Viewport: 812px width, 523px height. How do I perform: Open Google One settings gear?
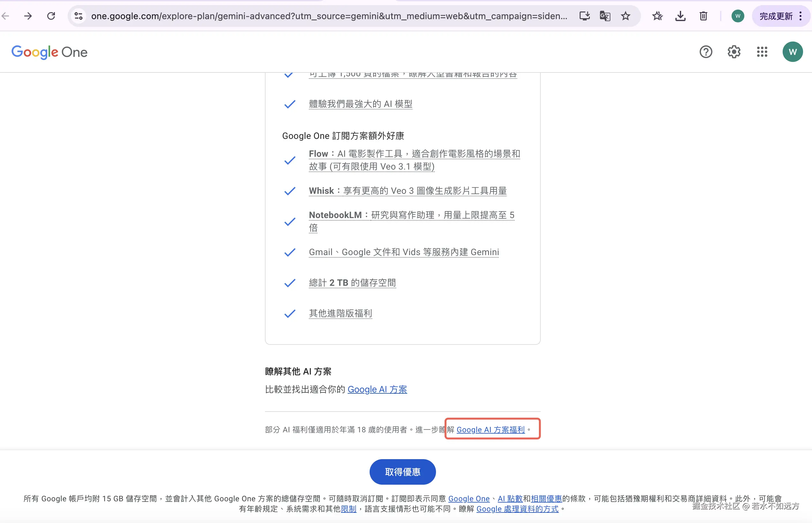pos(734,52)
